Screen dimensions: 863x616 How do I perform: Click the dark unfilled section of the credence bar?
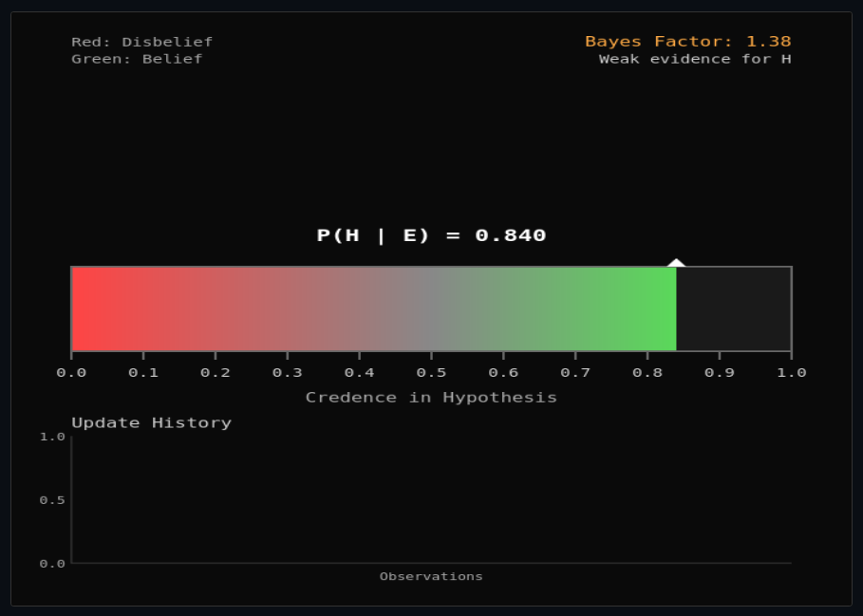click(x=736, y=308)
